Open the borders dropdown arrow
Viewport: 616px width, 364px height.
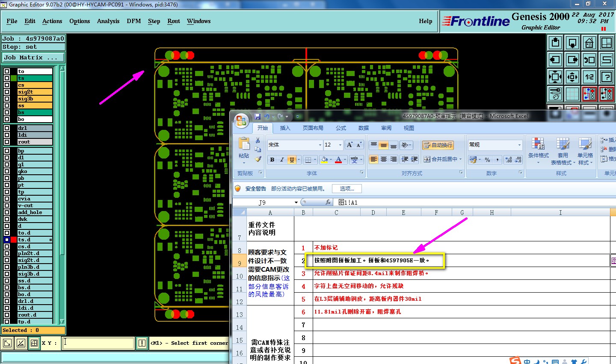point(314,159)
